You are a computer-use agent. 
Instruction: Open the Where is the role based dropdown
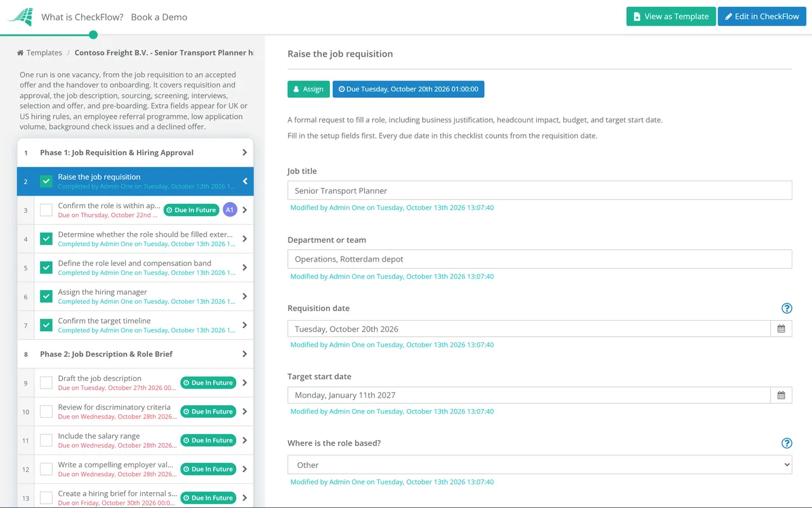[540, 465]
